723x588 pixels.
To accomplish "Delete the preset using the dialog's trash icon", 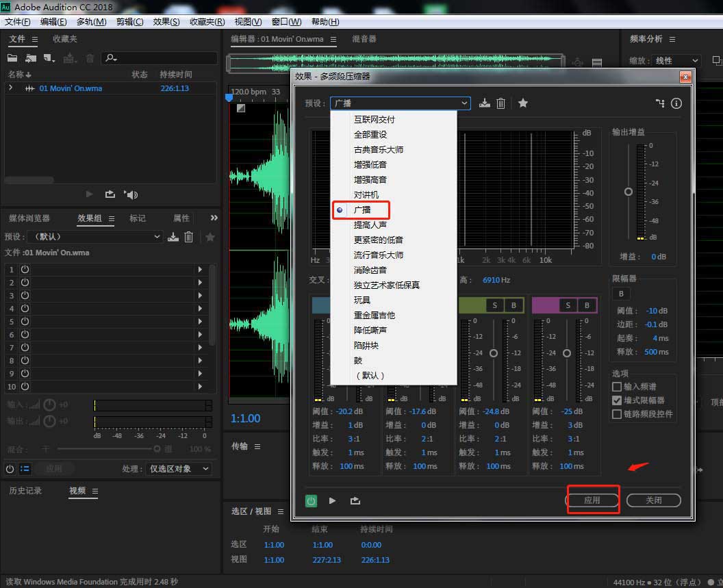I will [500, 103].
